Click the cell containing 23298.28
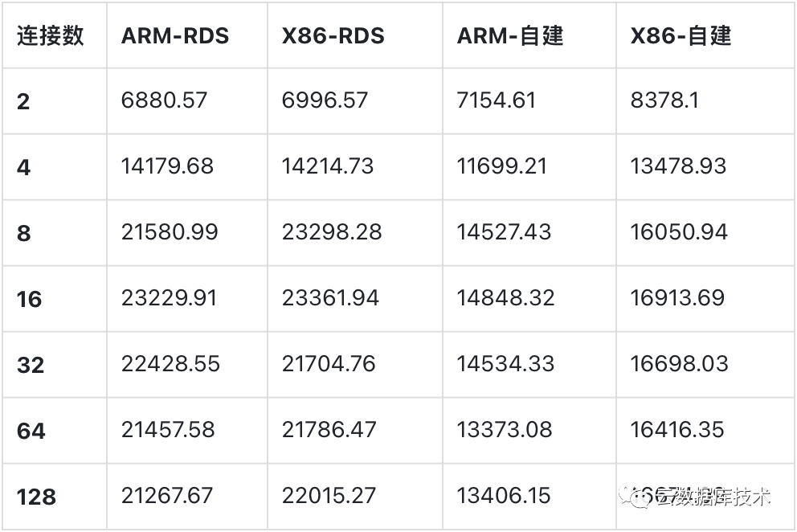797x532 pixels. [332, 232]
